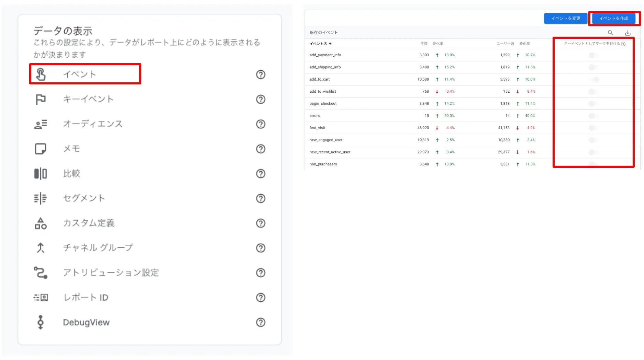Screen dimensions: 644x360
Task: Toggle key event for new_recent_active_user
Action: tap(593, 152)
